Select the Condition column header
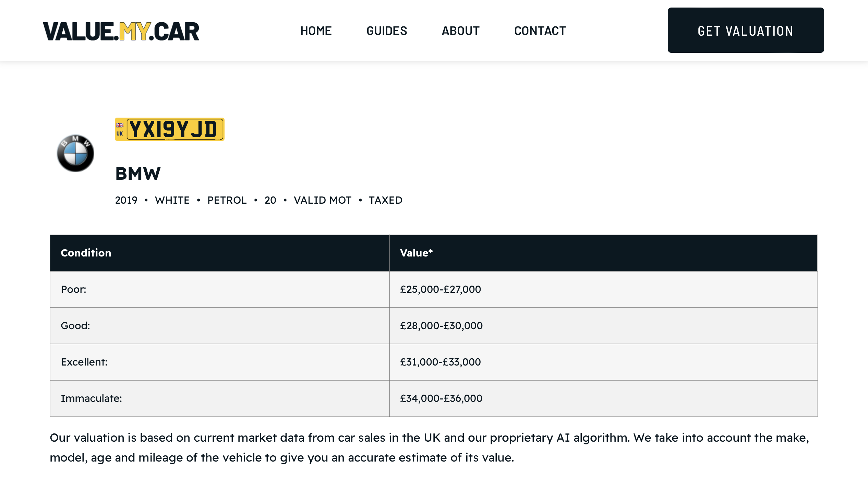868x478 pixels. tap(86, 253)
